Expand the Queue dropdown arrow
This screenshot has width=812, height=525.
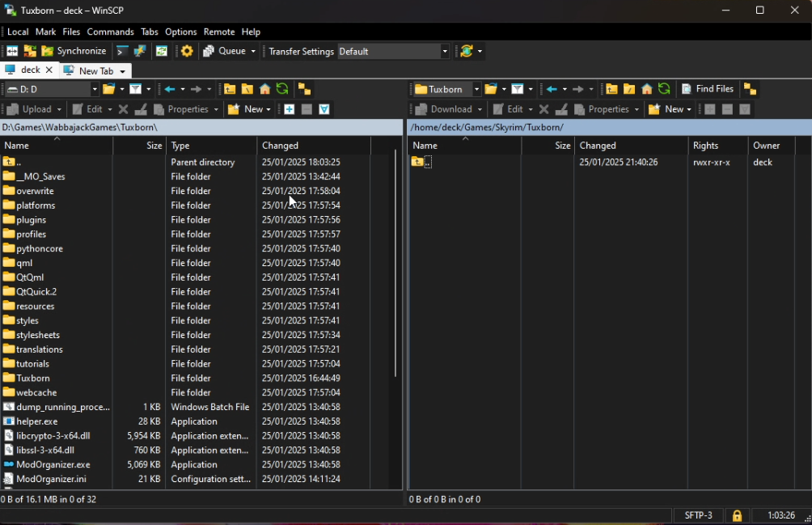pos(253,51)
